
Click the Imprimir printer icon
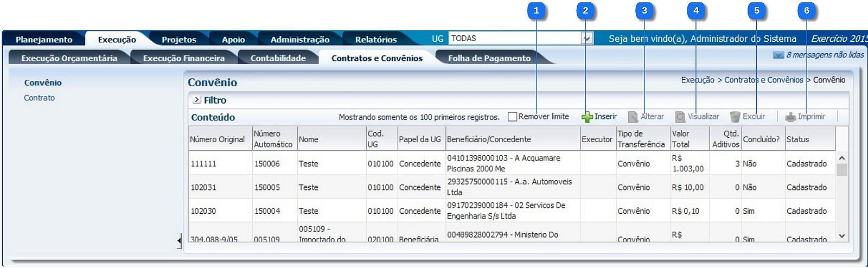click(x=790, y=117)
